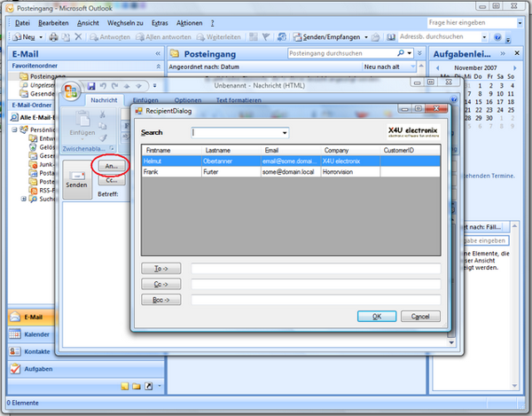Click the Save disk icon in message window
The image size is (532, 416).
pos(91,86)
